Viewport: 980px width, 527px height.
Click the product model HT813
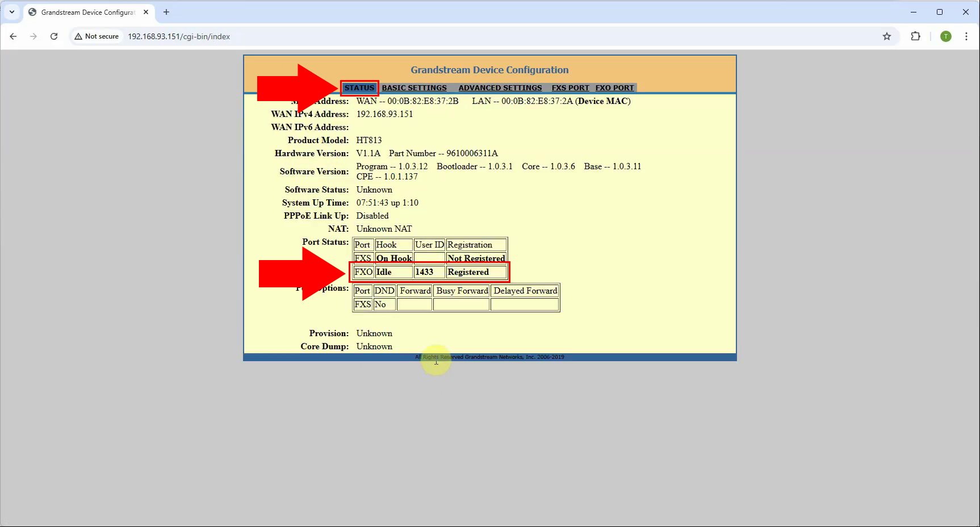pyautogui.click(x=369, y=140)
